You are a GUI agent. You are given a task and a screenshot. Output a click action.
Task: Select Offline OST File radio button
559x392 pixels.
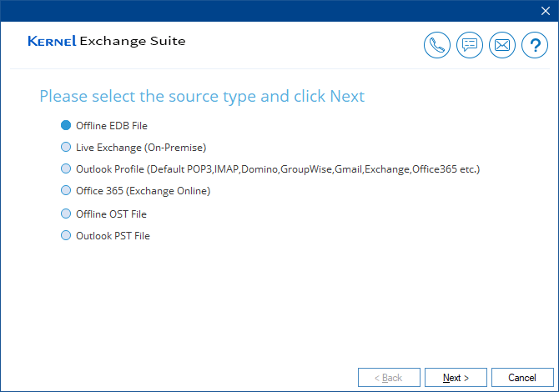[x=67, y=214]
